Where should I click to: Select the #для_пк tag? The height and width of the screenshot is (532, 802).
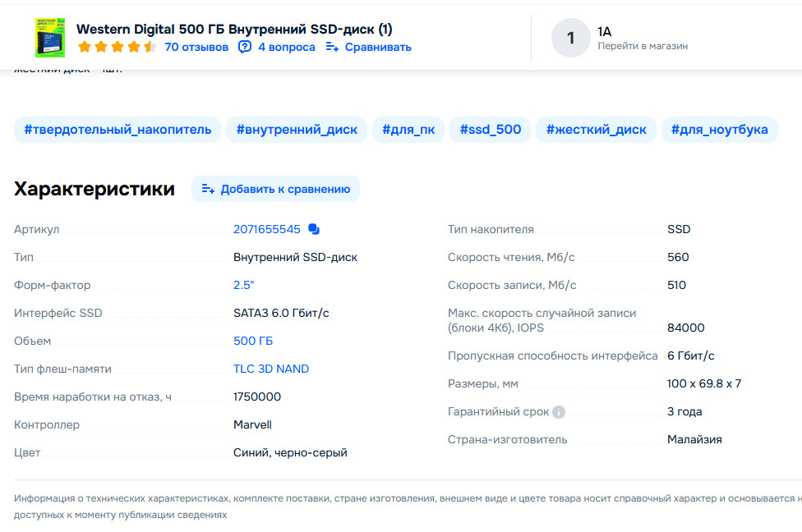tap(408, 130)
